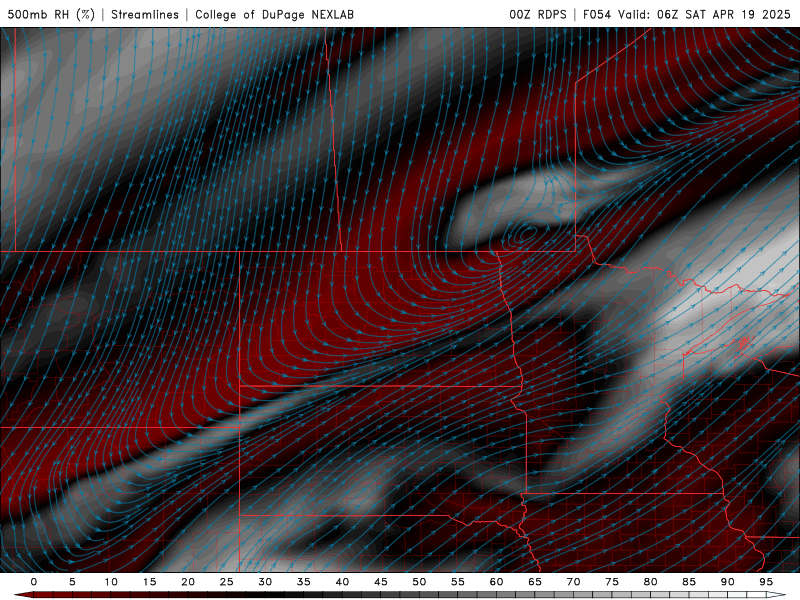Click the colorbar label '15'

[x=149, y=582]
